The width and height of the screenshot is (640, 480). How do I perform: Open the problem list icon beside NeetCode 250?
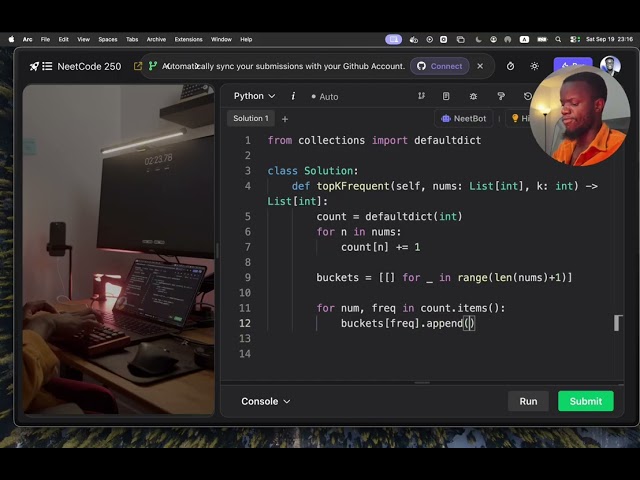[47, 66]
